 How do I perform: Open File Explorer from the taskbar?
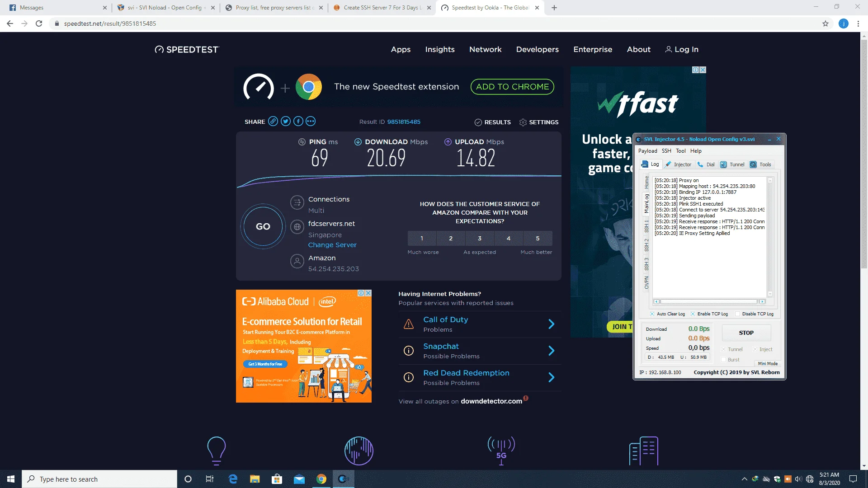tap(255, 479)
